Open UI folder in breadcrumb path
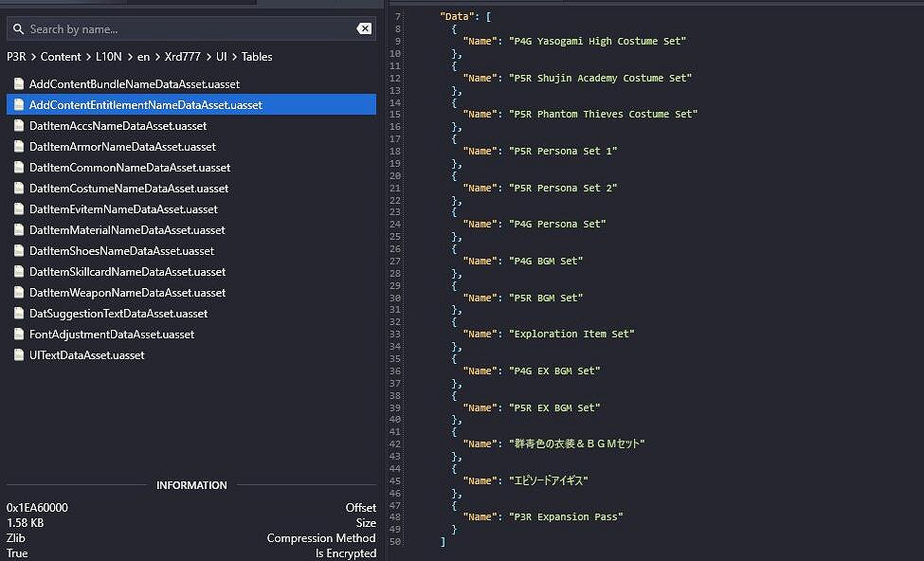Image resolution: width=924 pixels, height=561 pixels. point(221,57)
